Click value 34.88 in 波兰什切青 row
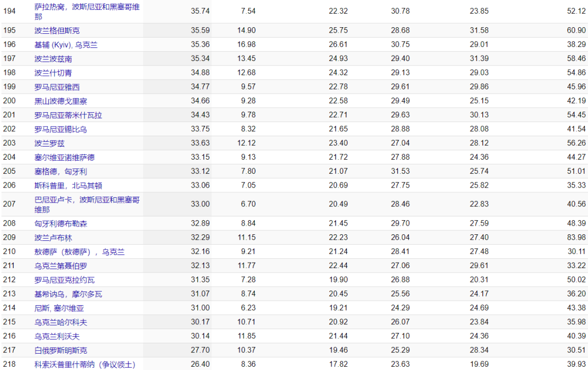 click(200, 72)
